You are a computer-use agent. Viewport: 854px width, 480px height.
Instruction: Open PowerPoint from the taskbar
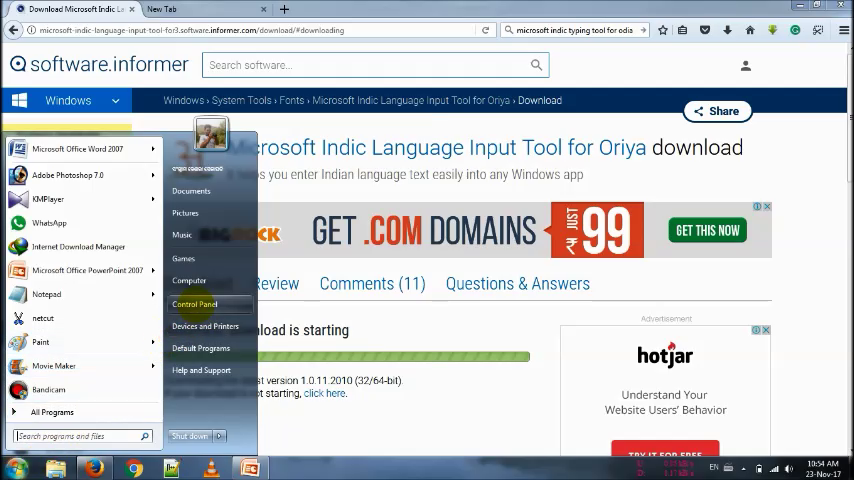(x=250, y=468)
